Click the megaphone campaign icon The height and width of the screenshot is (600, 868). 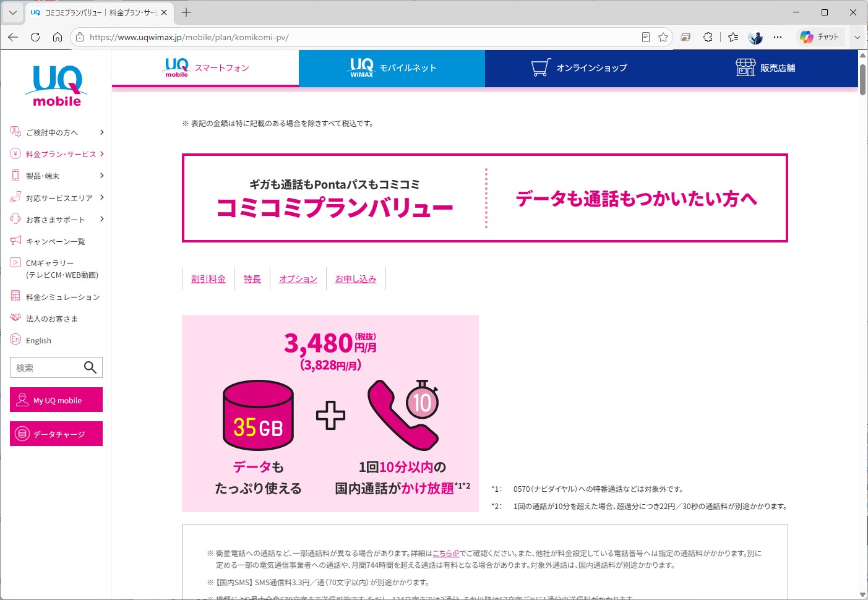coord(15,241)
